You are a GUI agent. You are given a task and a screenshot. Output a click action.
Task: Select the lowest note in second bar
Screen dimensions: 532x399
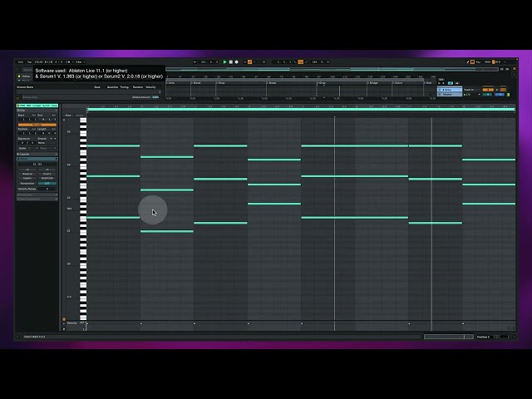pyautogui.click(x=167, y=231)
